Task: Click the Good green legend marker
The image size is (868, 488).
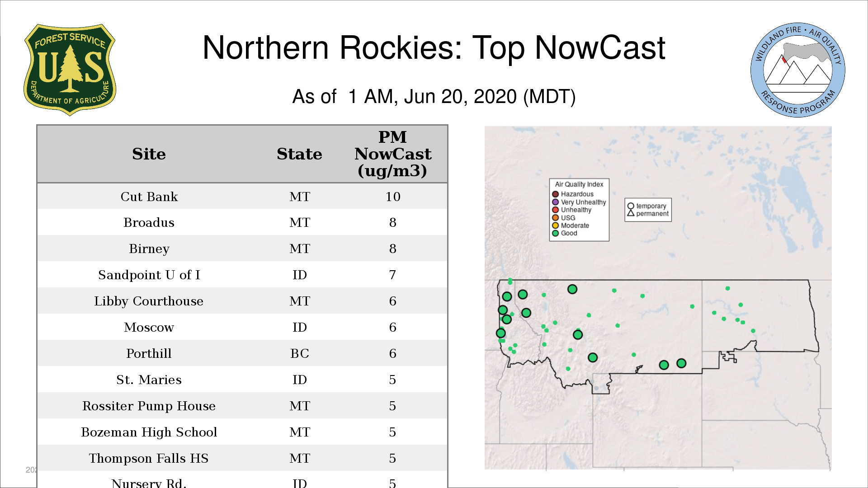Action: [555, 233]
